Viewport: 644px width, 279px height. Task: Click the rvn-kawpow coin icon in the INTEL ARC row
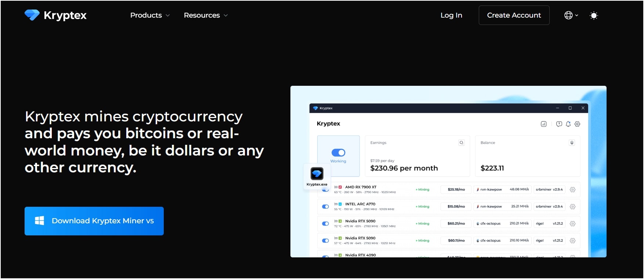pos(478,206)
